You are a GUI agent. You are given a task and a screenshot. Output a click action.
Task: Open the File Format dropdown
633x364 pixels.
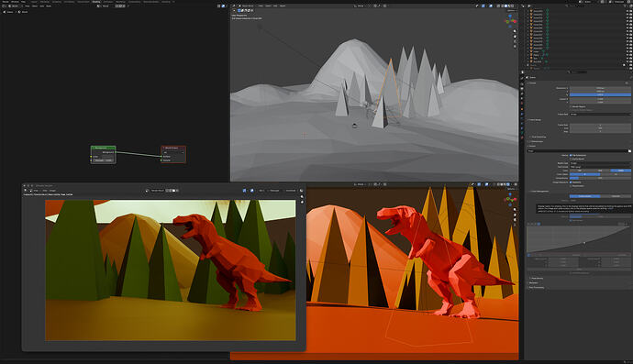coord(600,167)
